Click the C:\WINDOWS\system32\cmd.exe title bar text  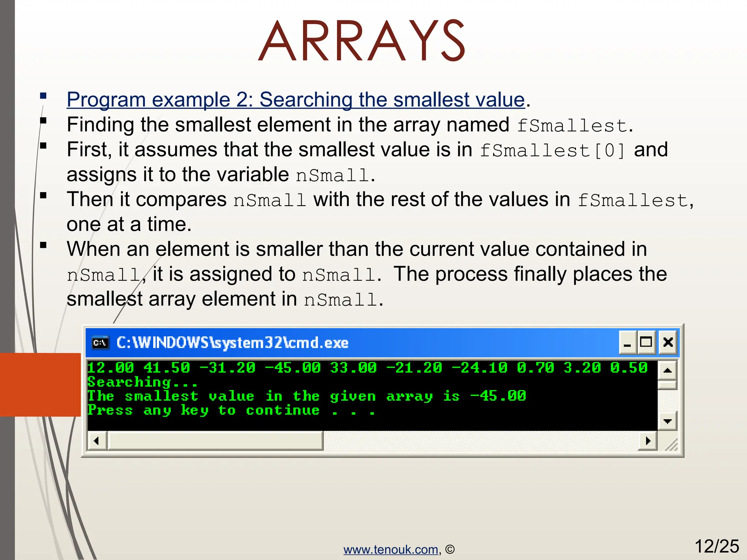(x=232, y=343)
